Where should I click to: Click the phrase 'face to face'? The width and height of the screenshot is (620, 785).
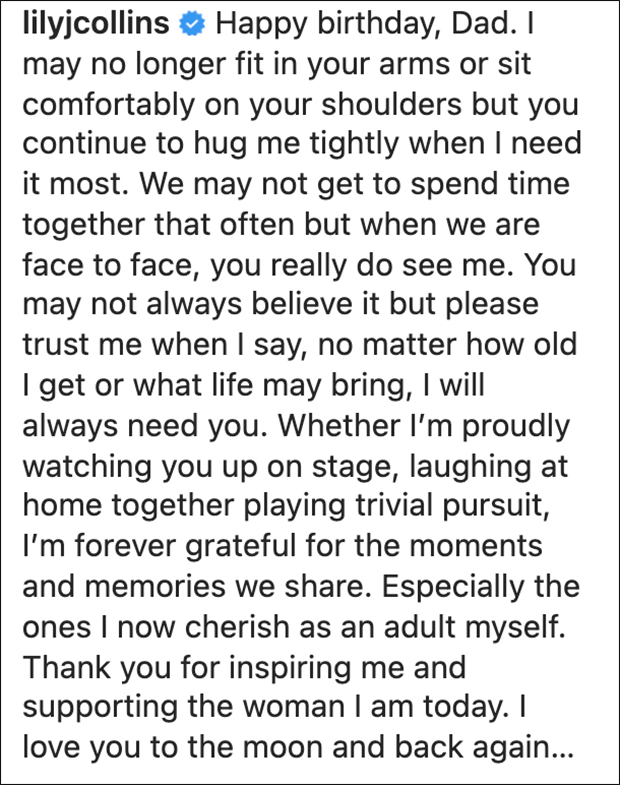(x=107, y=265)
